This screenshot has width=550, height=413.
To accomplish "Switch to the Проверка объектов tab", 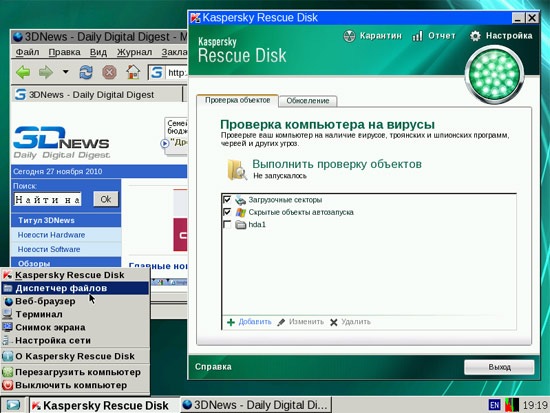I will 237,100.
